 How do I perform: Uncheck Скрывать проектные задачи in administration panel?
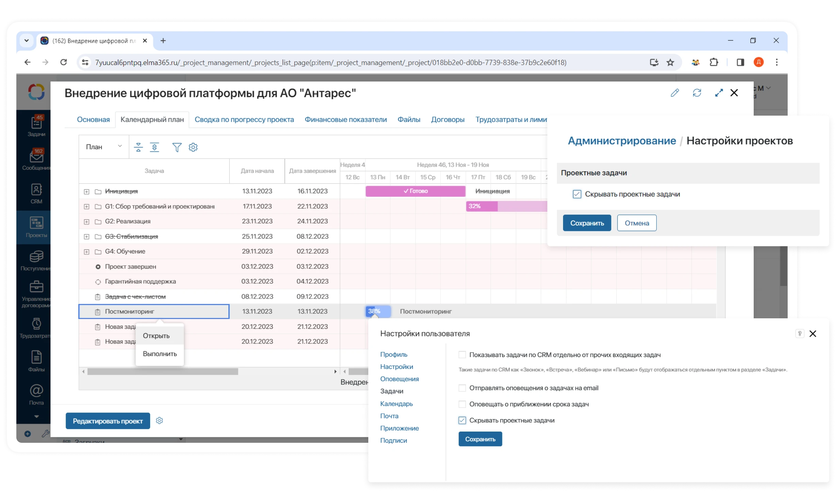(x=577, y=194)
